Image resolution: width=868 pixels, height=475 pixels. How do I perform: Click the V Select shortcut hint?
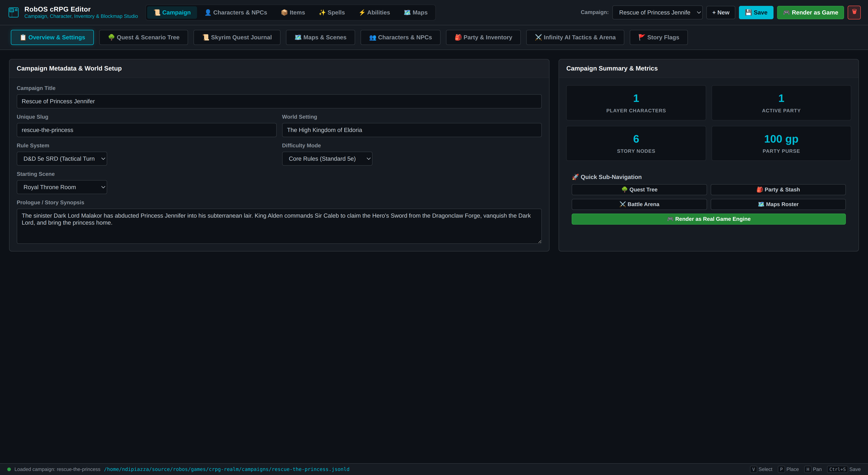(x=761, y=469)
